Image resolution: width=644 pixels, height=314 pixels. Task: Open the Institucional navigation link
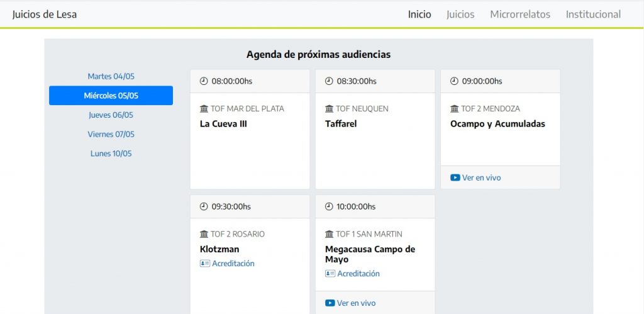(593, 14)
